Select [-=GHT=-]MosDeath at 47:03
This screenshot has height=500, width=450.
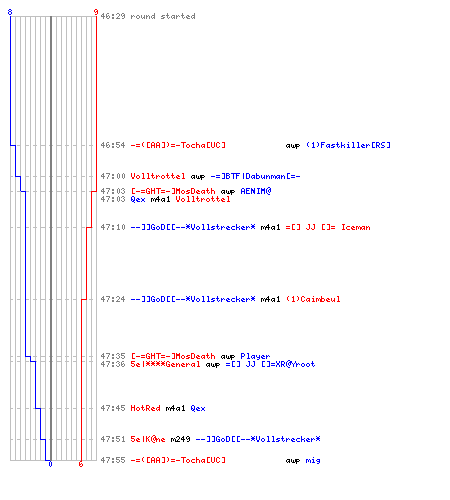click(173, 191)
